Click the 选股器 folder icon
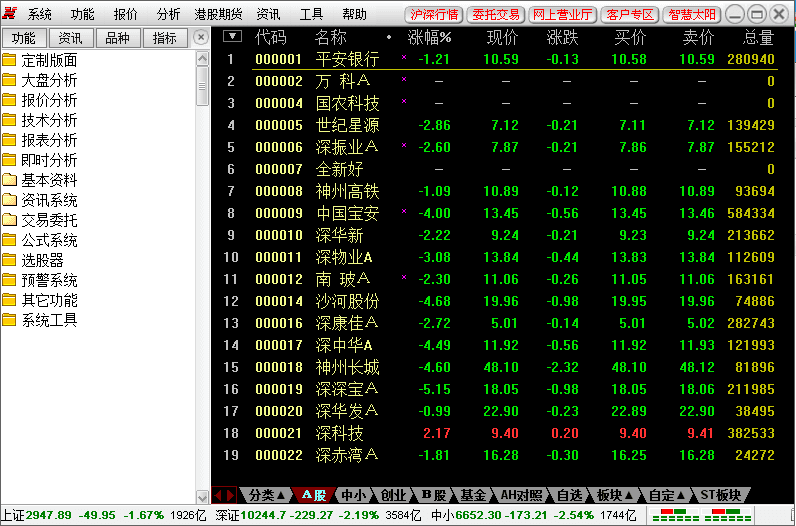796x526 pixels. pos(10,260)
